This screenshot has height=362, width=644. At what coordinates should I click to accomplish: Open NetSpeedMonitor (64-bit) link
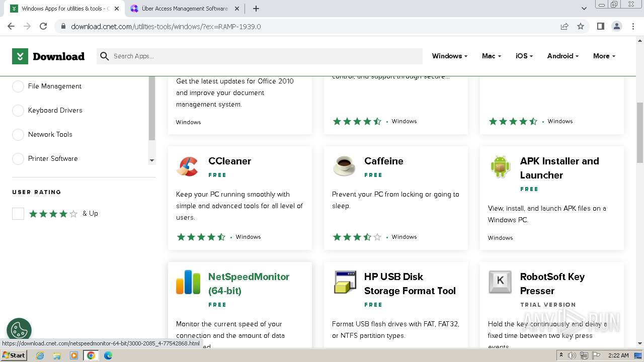[249, 284]
